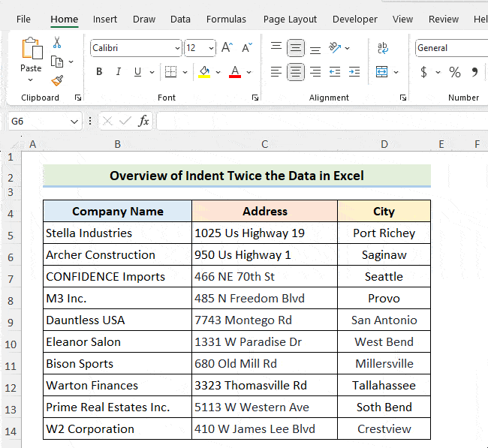Click the Cut scissors icon
This screenshot has width=488, height=448.
(57, 42)
